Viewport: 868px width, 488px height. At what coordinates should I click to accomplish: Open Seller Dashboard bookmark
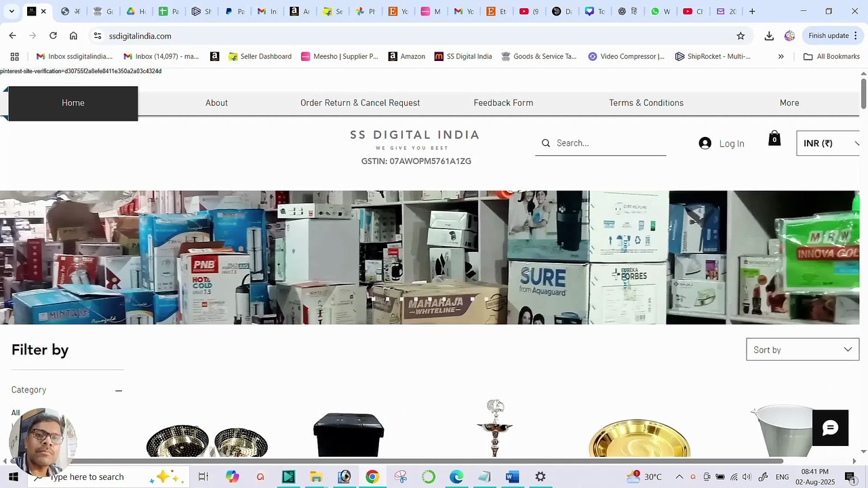260,56
